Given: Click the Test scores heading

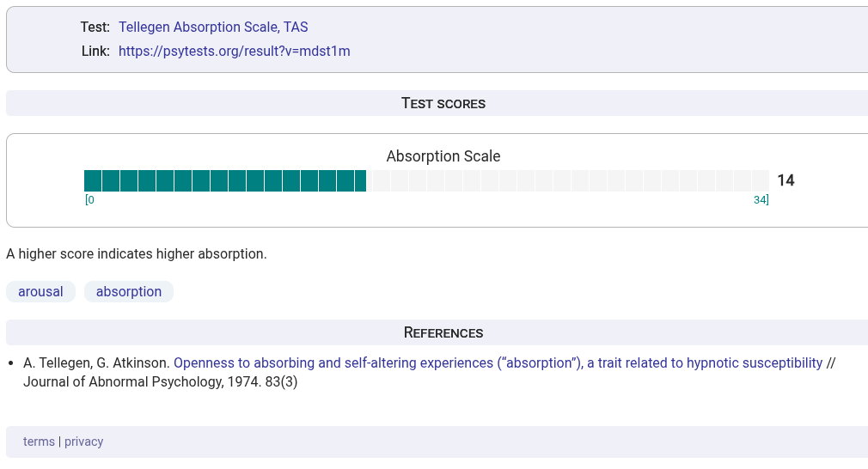Looking at the screenshot, I should 443,103.
